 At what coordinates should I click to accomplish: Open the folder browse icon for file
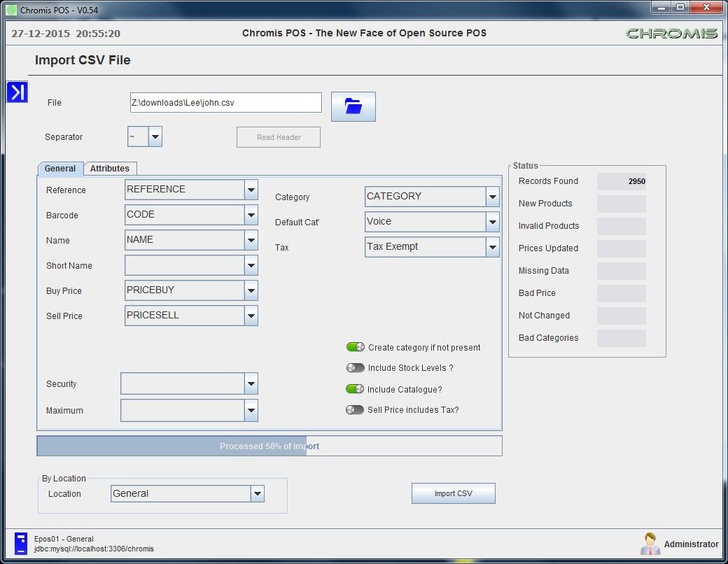point(353,106)
